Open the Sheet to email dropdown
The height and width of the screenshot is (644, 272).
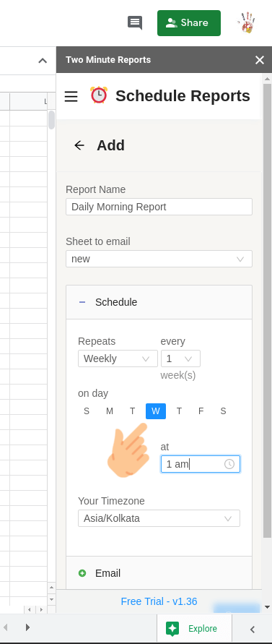click(x=159, y=259)
